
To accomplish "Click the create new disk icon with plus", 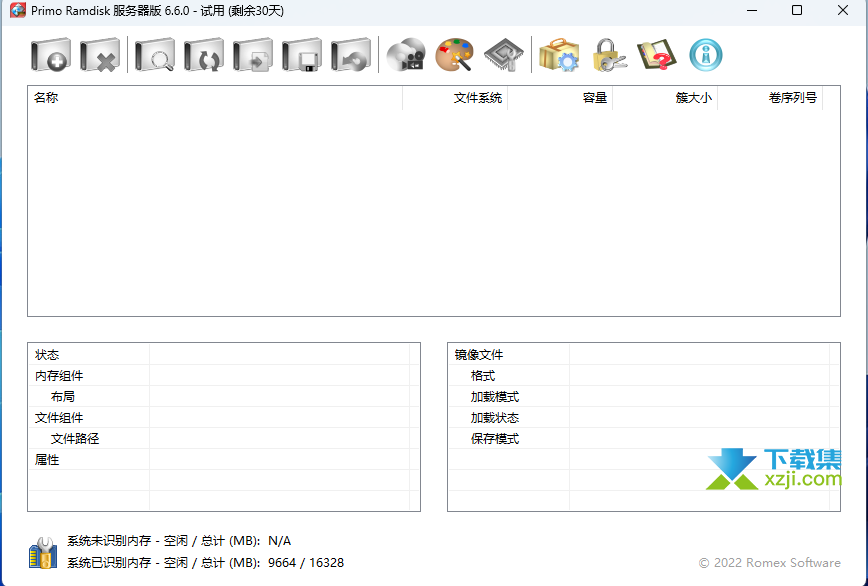I will (51, 55).
